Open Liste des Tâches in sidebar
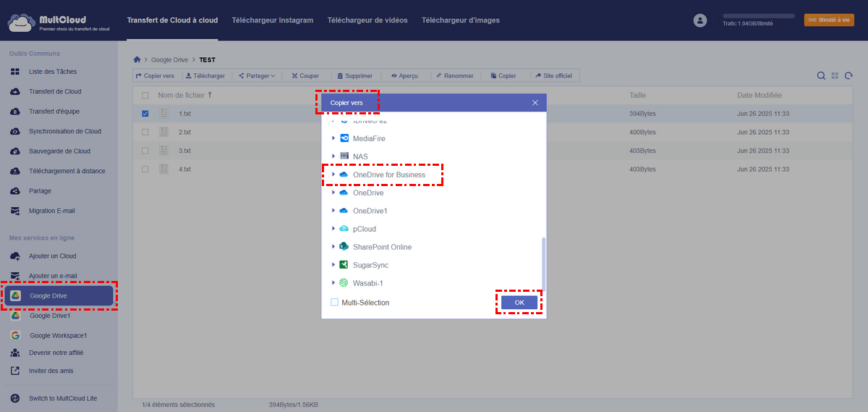This screenshot has width=868, height=412. pos(52,72)
